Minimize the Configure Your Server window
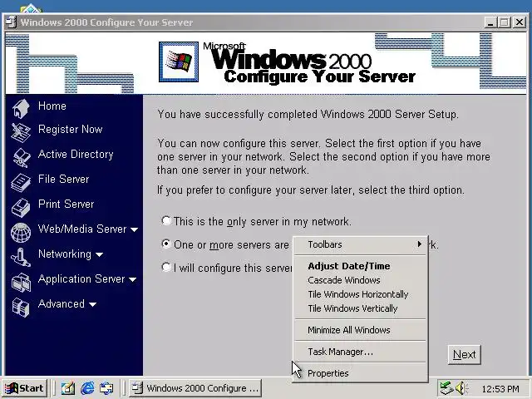 point(490,22)
